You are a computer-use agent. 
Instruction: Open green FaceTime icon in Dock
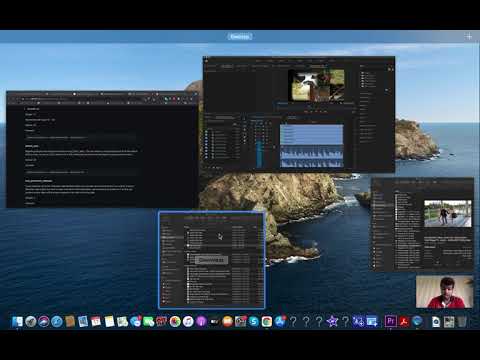[149, 322]
